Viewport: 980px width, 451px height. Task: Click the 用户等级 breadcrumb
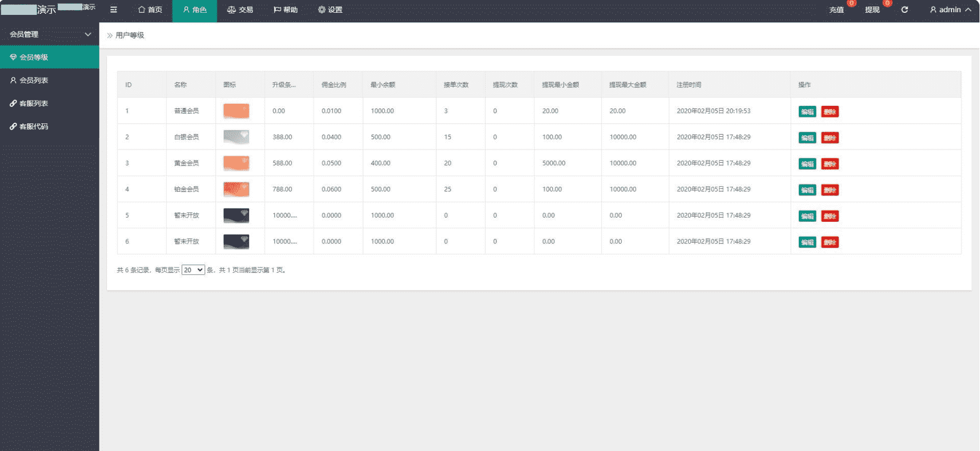(x=130, y=35)
